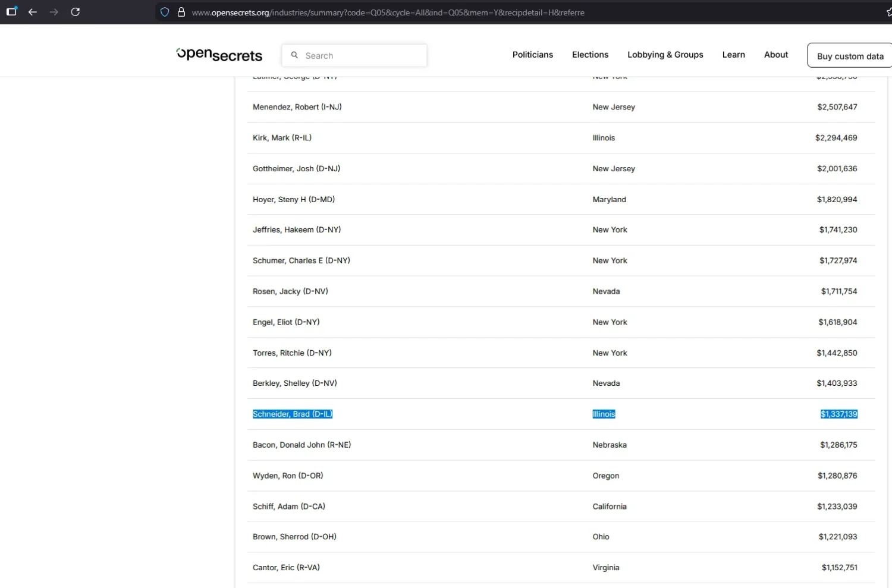
Task: Open the Elections menu
Action: pyautogui.click(x=590, y=55)
